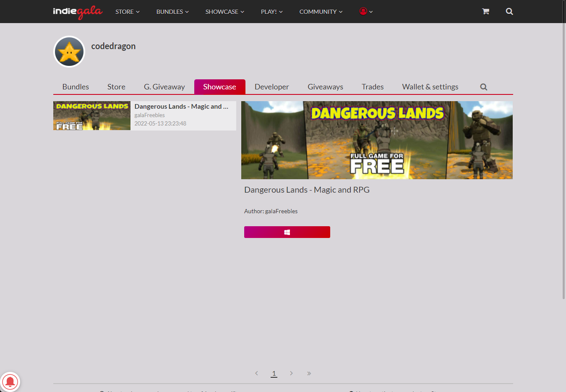The width and height of the screenshot is (566, 392).
Task: Click galaFreebies under list item title
Action: point(149,115)
